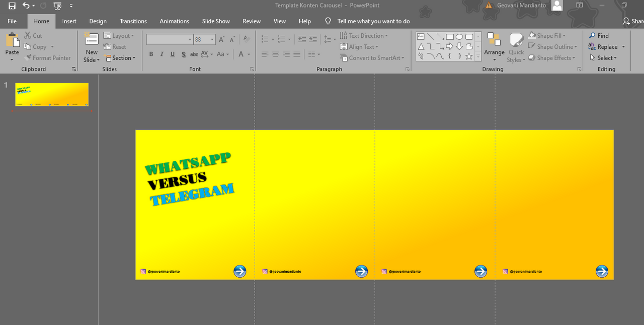Click the Numbering list icon
644x325 pixels.
pos(281,39)
